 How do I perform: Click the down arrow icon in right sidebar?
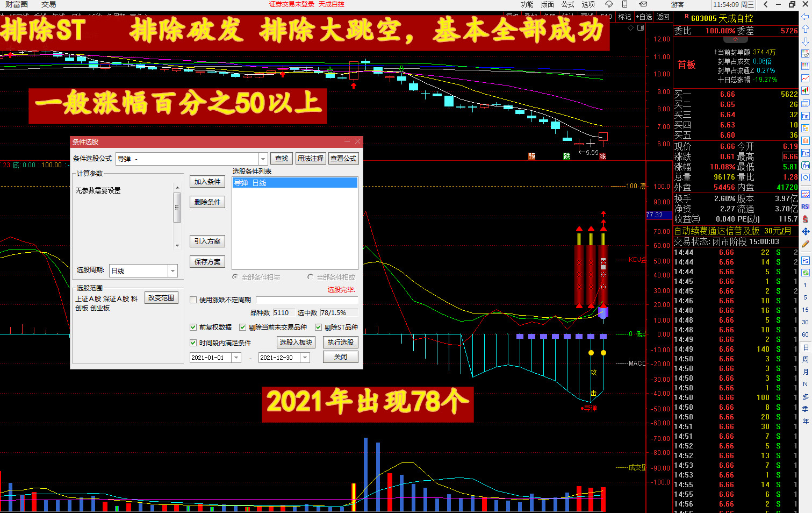point(805,41)
